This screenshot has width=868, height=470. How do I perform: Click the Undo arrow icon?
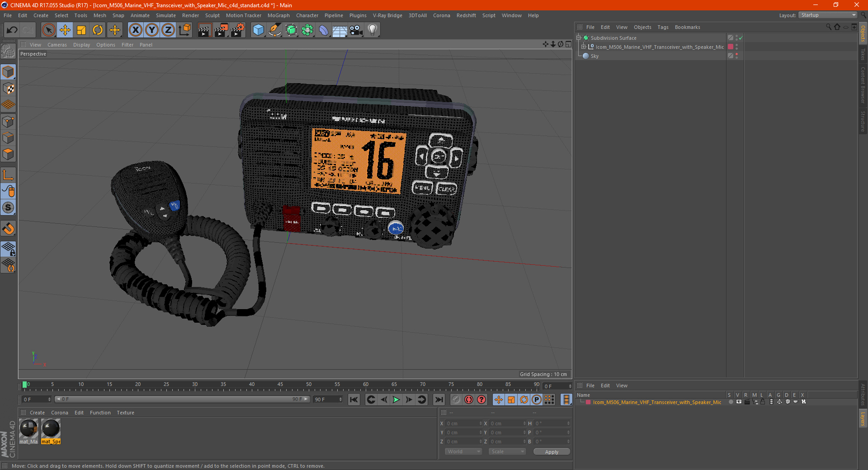[12, 30]
